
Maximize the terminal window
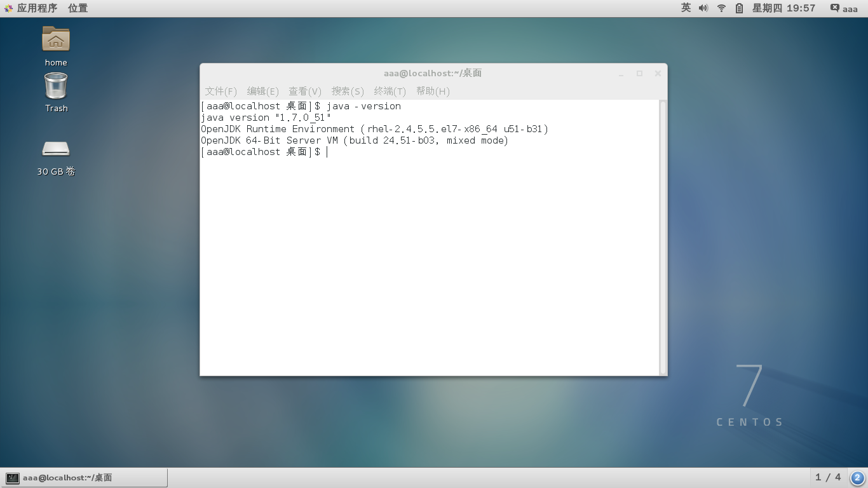(639, 74)
